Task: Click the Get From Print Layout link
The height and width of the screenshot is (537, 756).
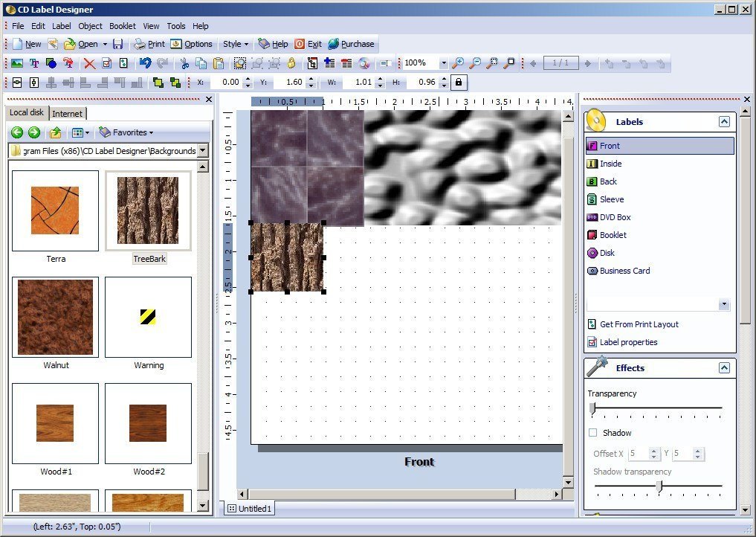Action: [x=639, y=324]
